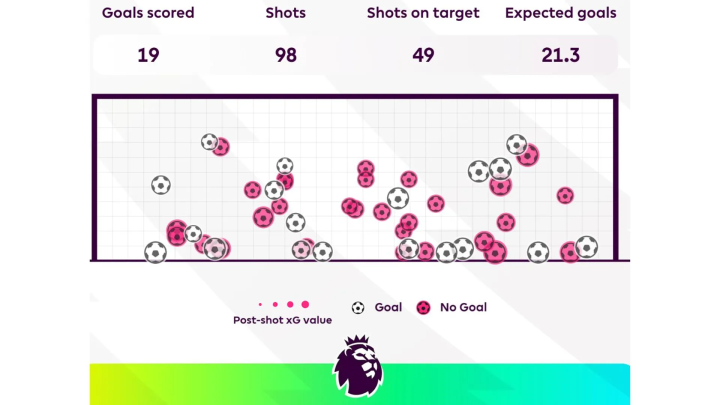
Task: Click the 19 goals scored value
Action: pos(148,55)
